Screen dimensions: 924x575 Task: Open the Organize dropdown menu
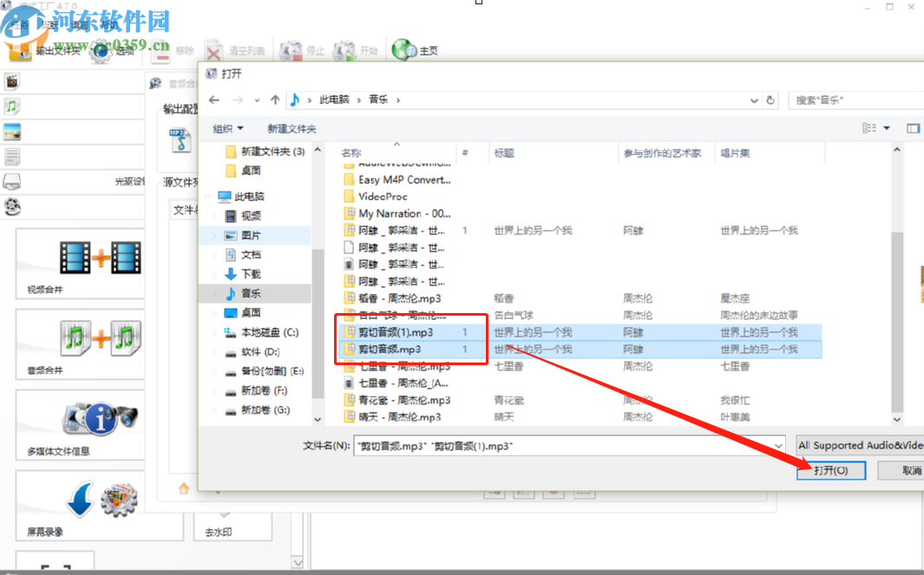click(x=227, y=128)
